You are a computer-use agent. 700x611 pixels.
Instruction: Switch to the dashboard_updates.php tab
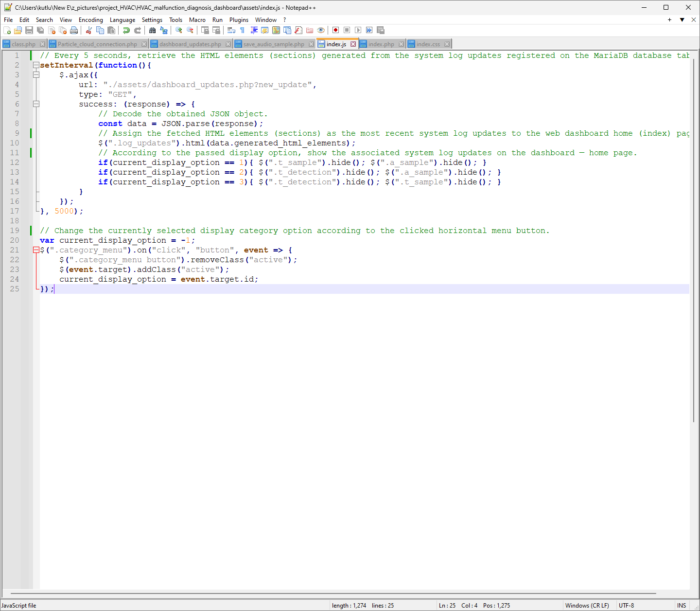[190, 44]
